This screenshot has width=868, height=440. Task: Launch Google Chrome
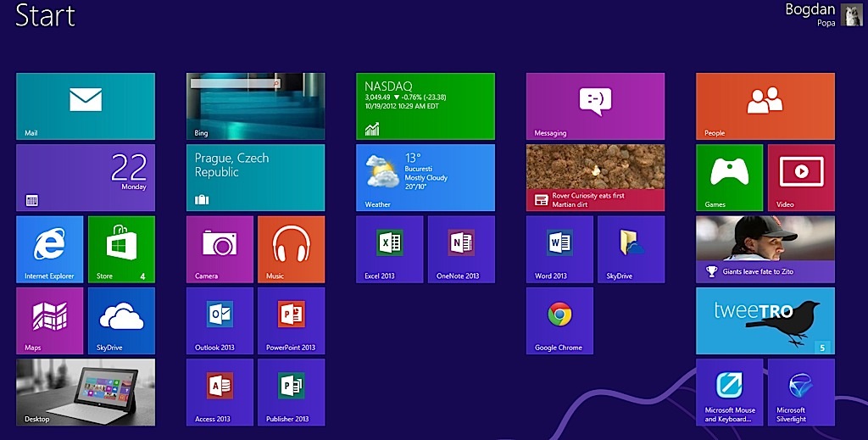[559, 320]
